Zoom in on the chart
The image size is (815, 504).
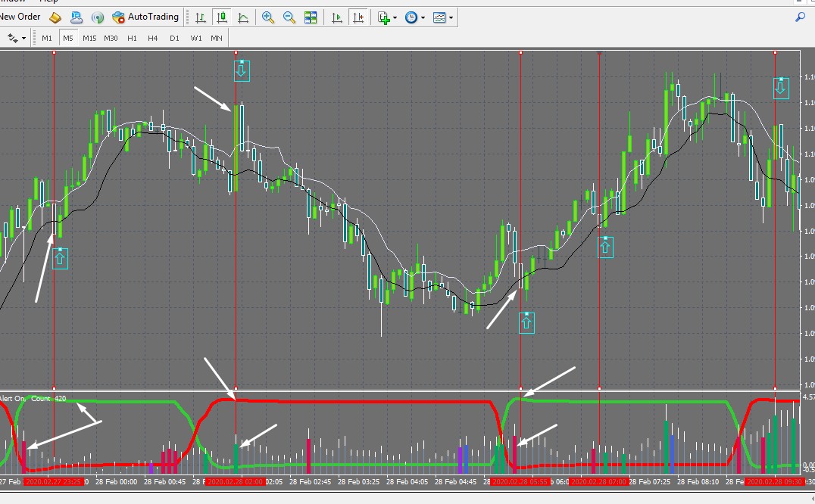click(267, 17)
